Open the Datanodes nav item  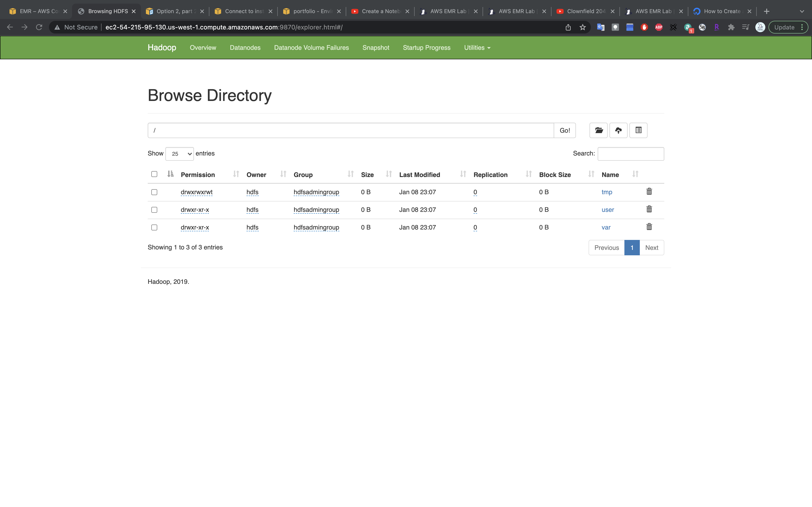click(x=245, y=48)
